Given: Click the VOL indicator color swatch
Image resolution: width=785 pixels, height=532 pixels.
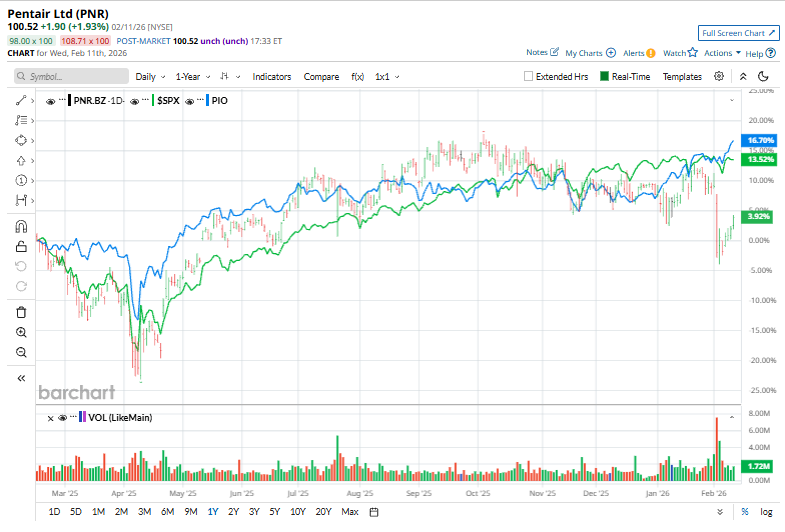Looking at the screenshot, I should [x=82, y=417].
